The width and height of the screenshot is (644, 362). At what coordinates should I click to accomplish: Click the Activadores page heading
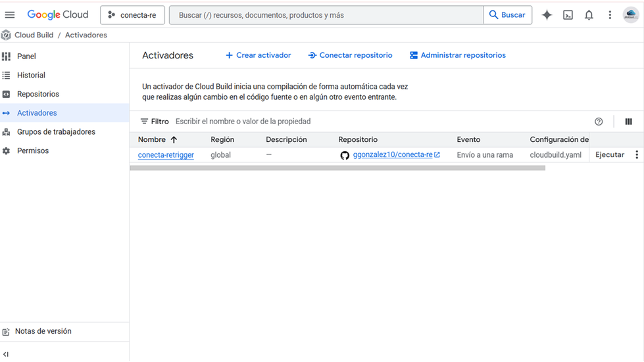tap(168, 55)
